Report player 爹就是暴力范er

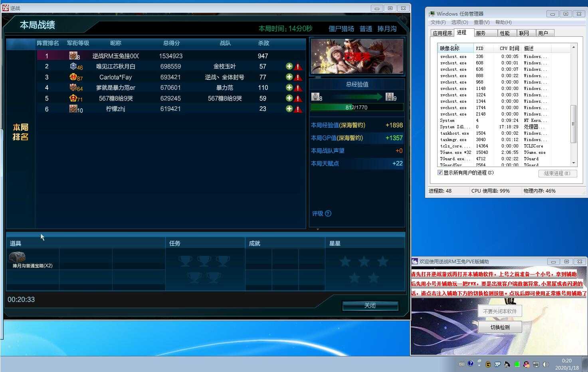coord(297,88)
